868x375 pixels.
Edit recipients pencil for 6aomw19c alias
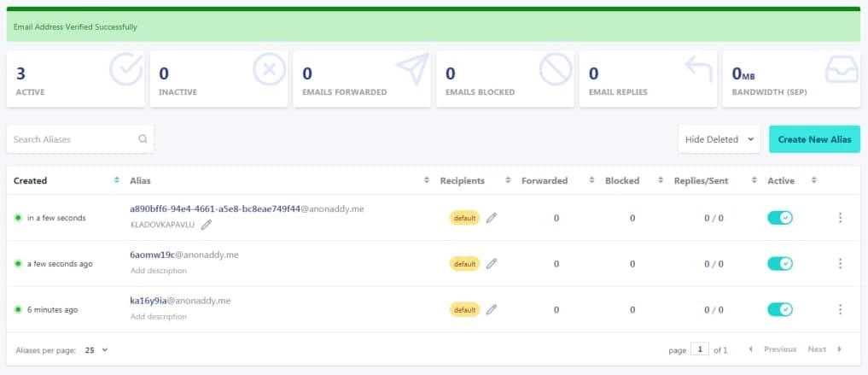click(491, 264)
